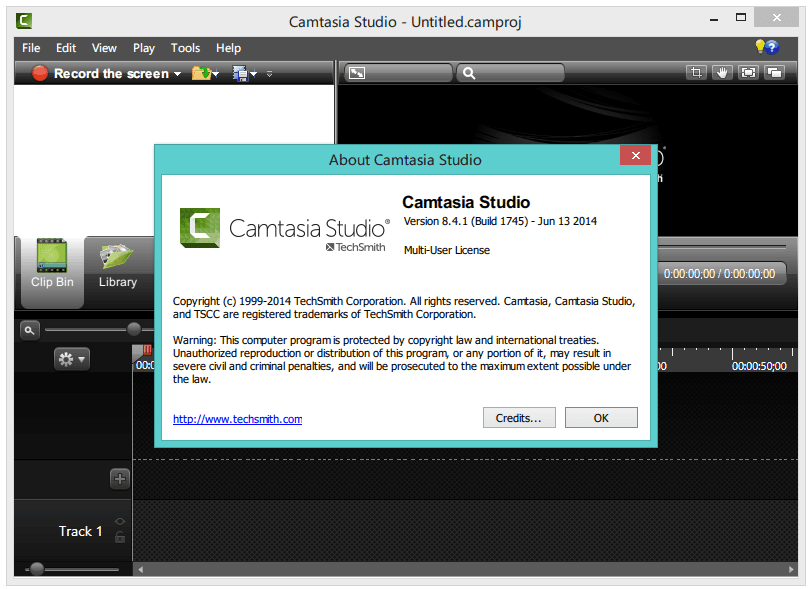Expand the Import media dropdown arrow
This screenshot has width=811, height=589.
[x=216, y=74]
